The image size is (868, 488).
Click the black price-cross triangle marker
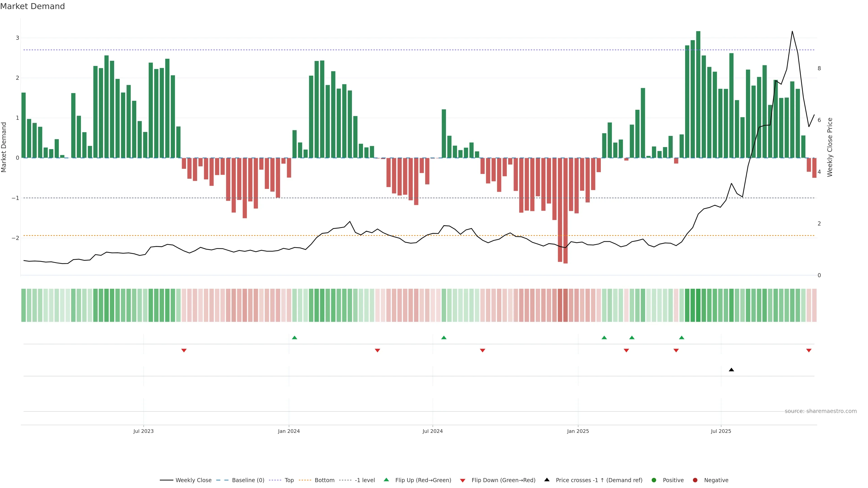(x=731, y=370)
